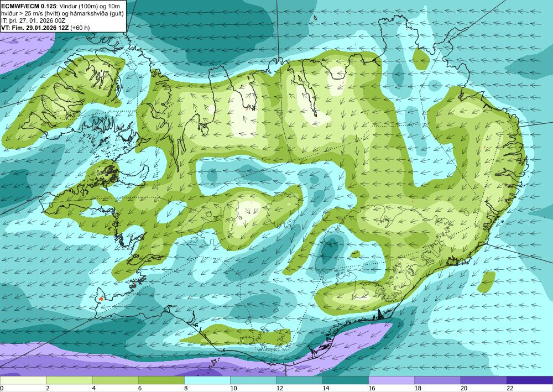Viewport: 553px width, 392px height.
Task: Select the 2–4 m/s light yellow-green swatch
Action: 69,380
